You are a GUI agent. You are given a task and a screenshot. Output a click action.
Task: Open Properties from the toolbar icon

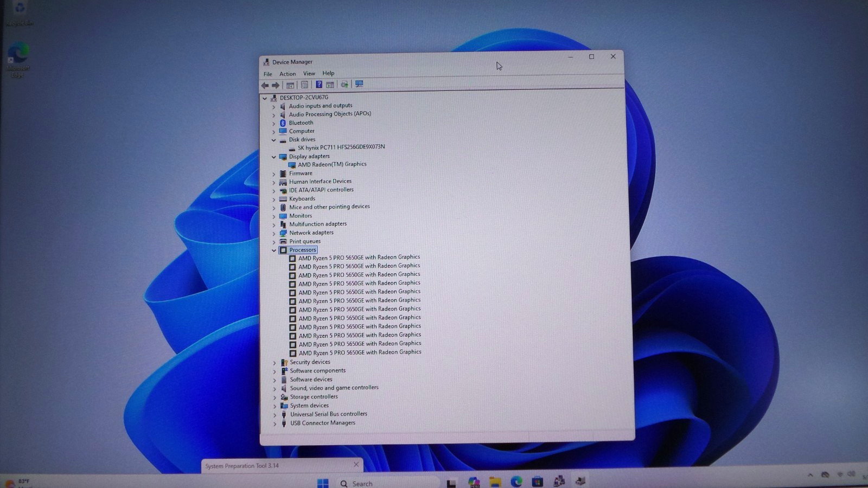point(304,85)
